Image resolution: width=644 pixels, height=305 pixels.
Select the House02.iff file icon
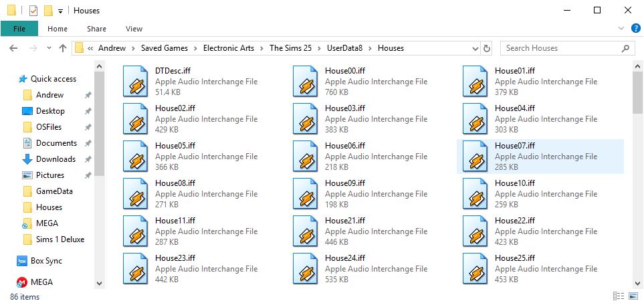tap(136, 119)
